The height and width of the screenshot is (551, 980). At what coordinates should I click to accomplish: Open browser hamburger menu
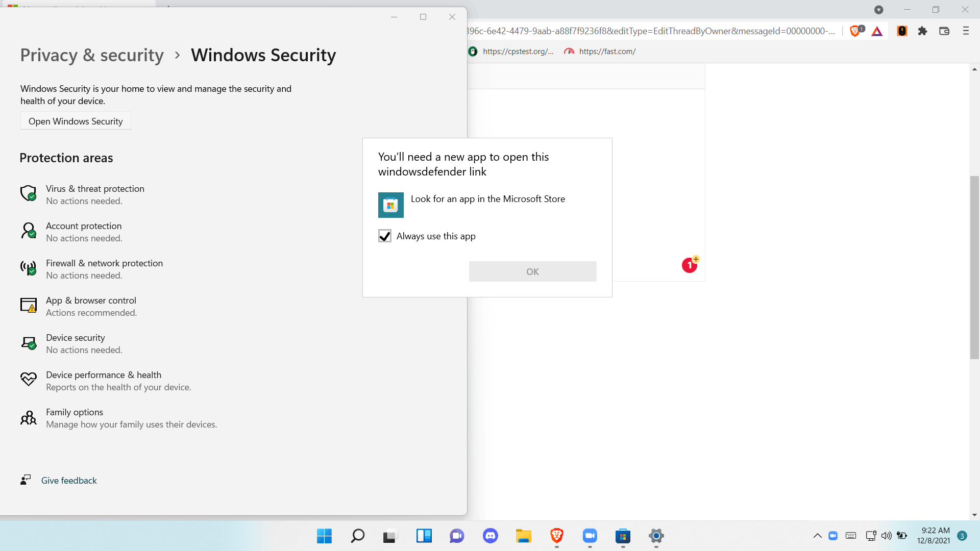tap(966, 31)
